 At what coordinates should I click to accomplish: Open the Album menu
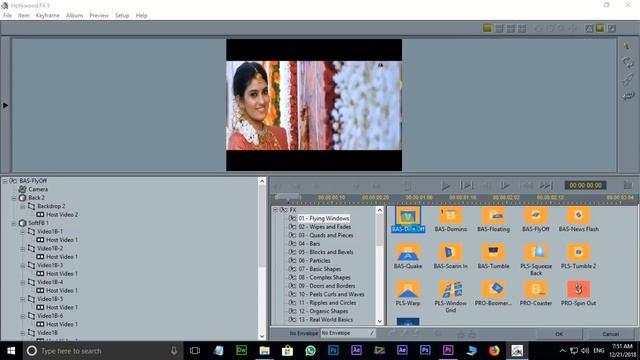coord(74,16)
